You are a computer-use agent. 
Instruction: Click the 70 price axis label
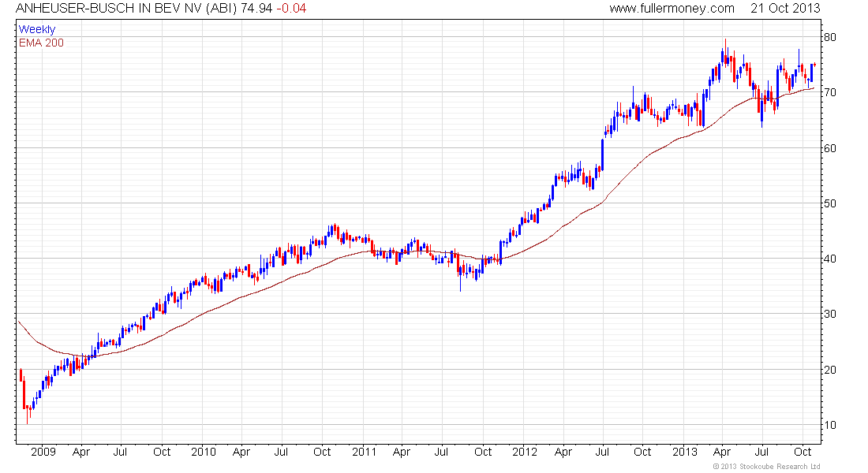(x=829, y=93)
